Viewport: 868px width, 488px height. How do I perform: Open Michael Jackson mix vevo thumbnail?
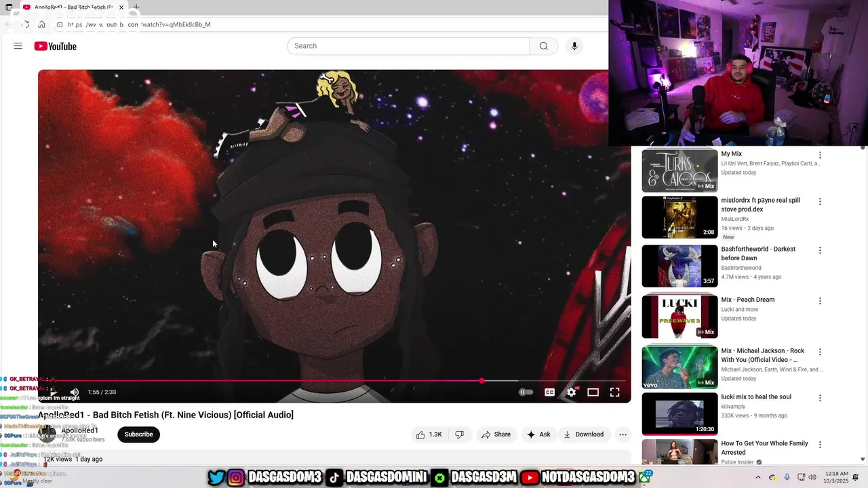point(679,367)
